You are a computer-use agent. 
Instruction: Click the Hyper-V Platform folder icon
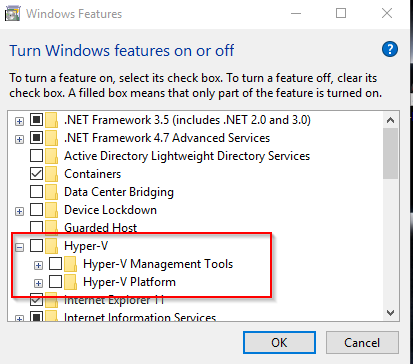pyautogui.click(x=70, y=282)
